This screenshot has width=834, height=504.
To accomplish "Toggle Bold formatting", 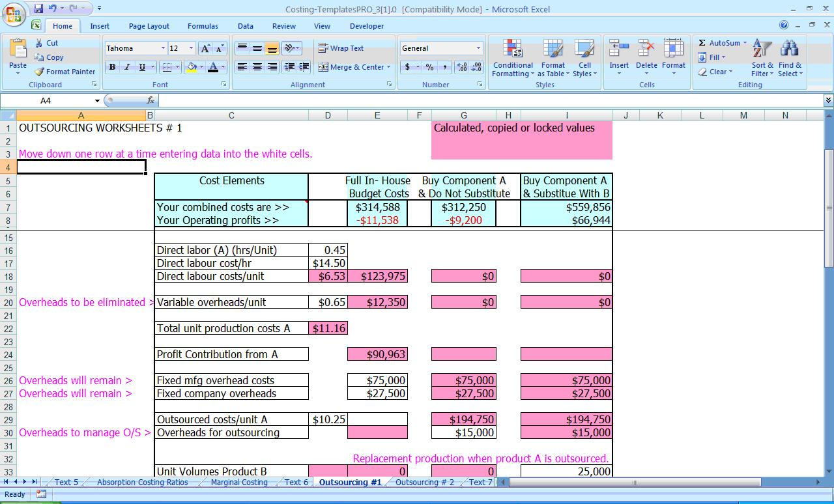I will point(112,67).
